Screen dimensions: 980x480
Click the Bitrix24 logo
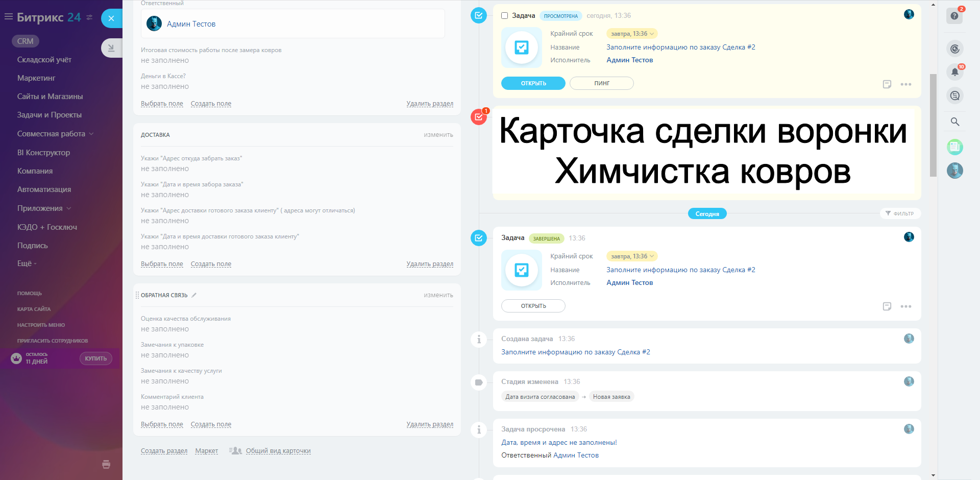[x=49, y=17]
